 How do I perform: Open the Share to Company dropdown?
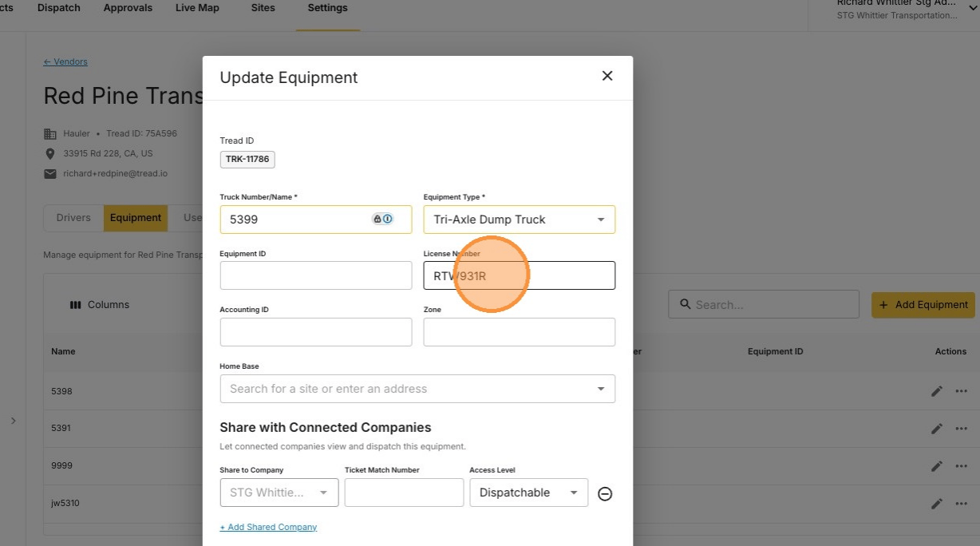(279, 493)
